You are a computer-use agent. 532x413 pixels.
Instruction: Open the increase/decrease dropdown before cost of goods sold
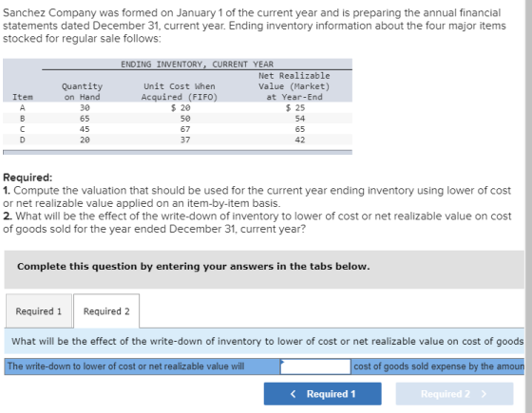pyautogui.click(x=315, y=366)
